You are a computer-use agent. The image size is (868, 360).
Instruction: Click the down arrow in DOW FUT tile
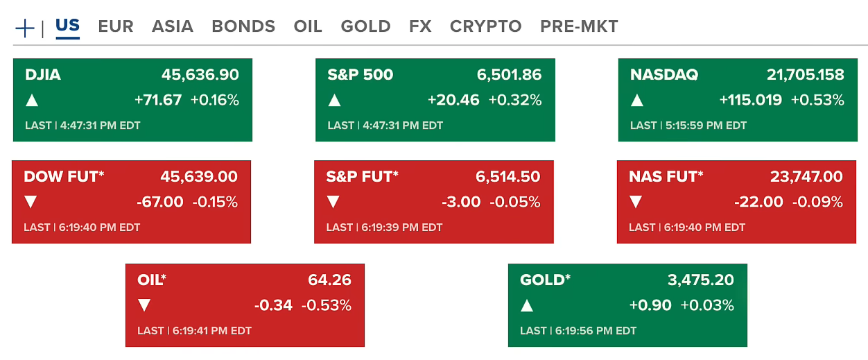(x=31, y=203)
